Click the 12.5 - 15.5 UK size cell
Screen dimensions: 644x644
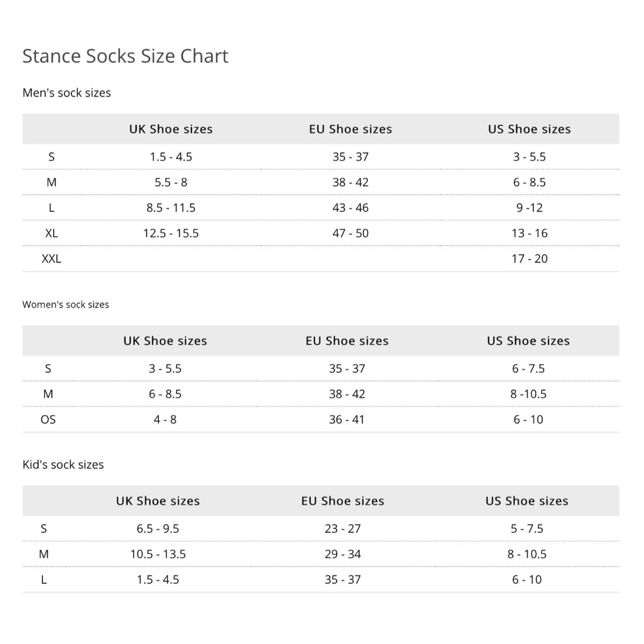coord(171,233)
